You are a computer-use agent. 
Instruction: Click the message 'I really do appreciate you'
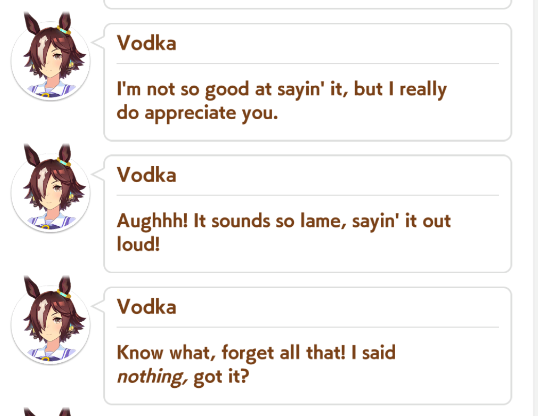(x=282, y=101)
